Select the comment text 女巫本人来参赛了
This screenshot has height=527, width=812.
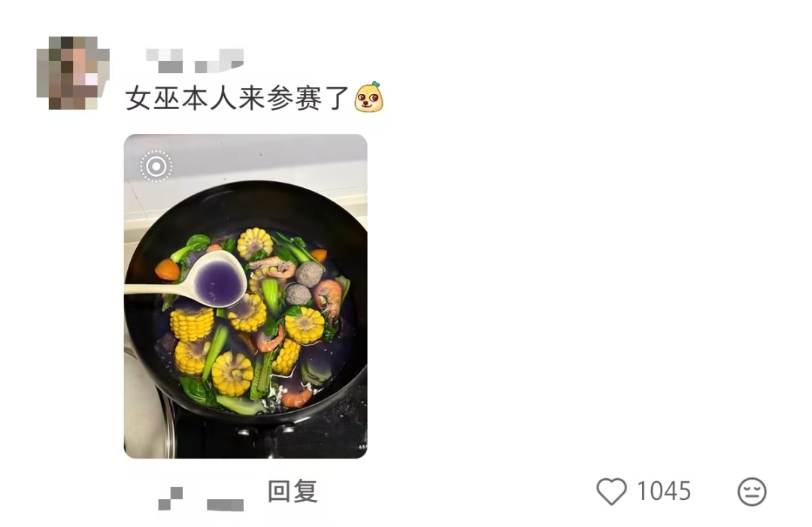[x=238, y=98]
